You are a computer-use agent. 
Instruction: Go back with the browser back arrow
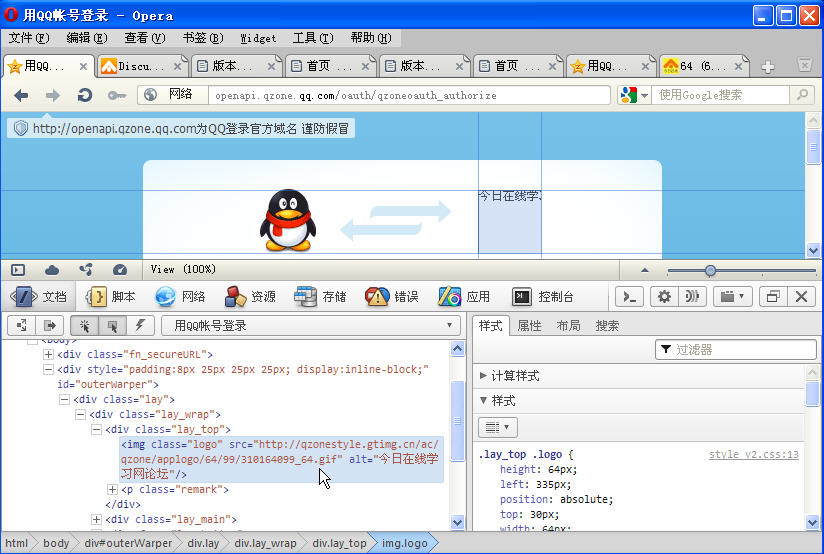(21, 95)
